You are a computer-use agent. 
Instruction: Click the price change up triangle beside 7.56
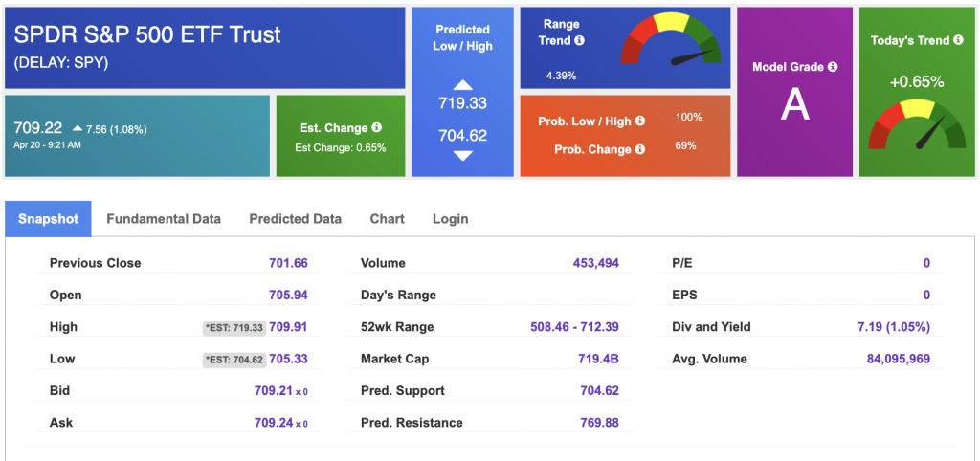(x=76, y=129)
